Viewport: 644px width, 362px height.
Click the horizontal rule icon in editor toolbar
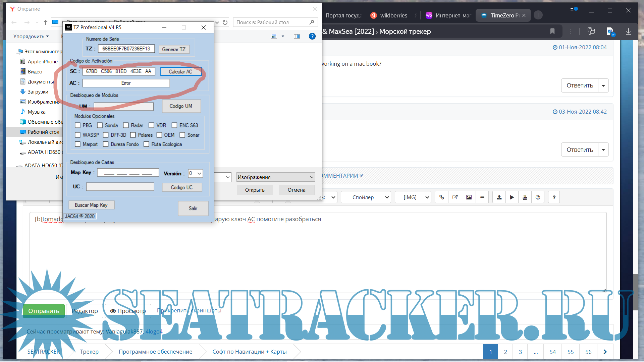coord(482,197)
